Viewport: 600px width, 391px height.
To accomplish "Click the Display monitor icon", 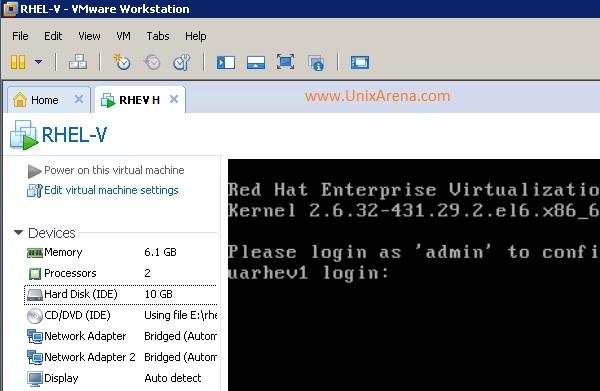I will coord(35,379).
